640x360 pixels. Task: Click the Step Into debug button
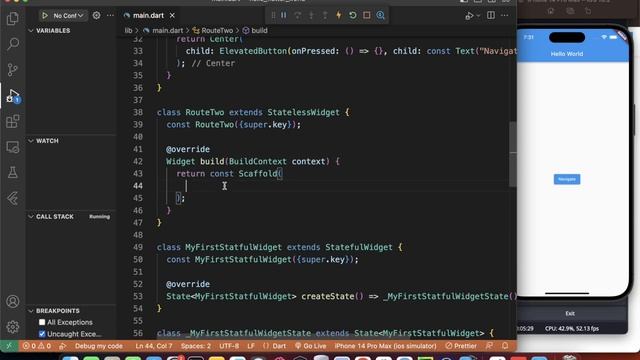coord(311,15)
